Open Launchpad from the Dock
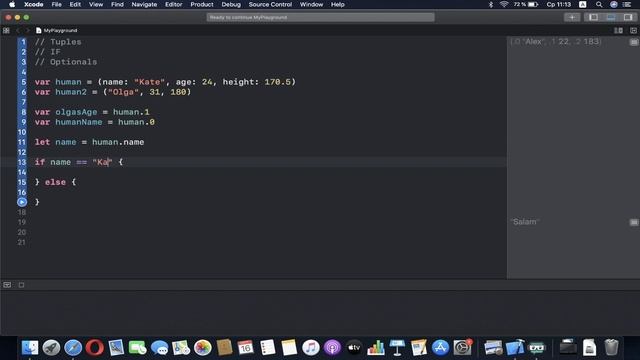640x360 pixels. pyautogui.click(x=51, y=348)
